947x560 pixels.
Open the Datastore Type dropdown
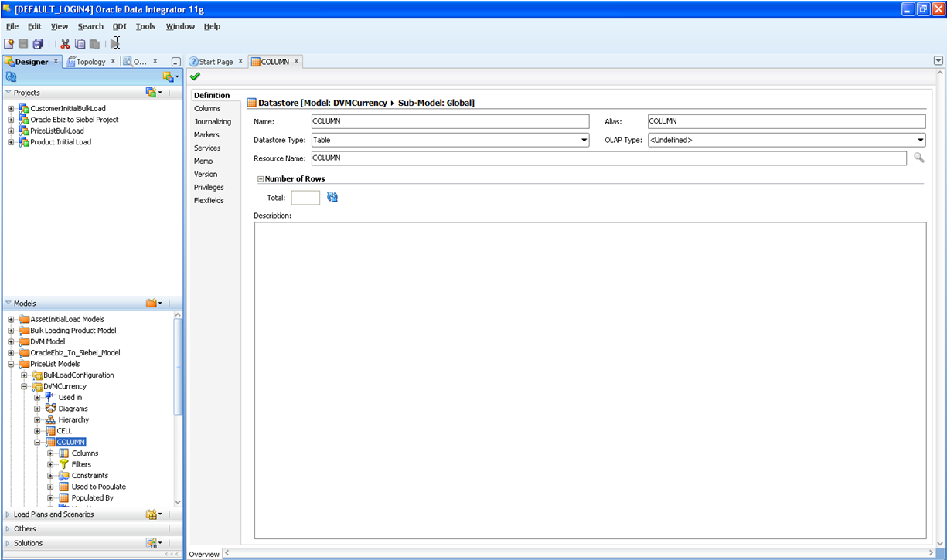pyautogui.click(x=584, y=141)
